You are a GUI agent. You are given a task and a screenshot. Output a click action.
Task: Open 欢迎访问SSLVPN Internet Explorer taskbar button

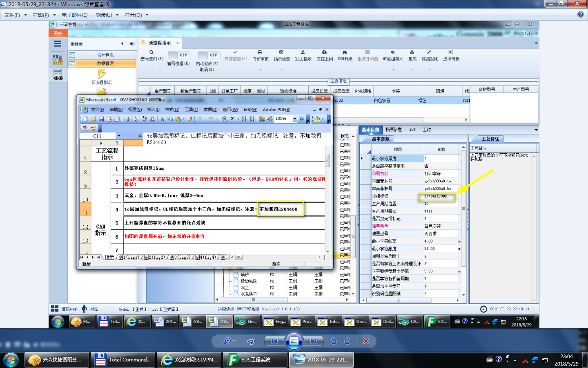[x=189, y=360]
